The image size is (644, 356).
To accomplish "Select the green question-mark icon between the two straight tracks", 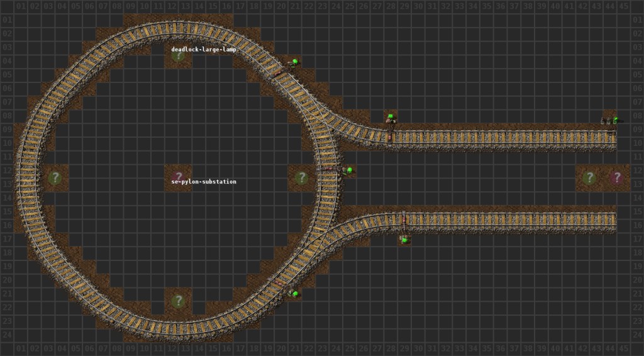I will coord(589,178).
